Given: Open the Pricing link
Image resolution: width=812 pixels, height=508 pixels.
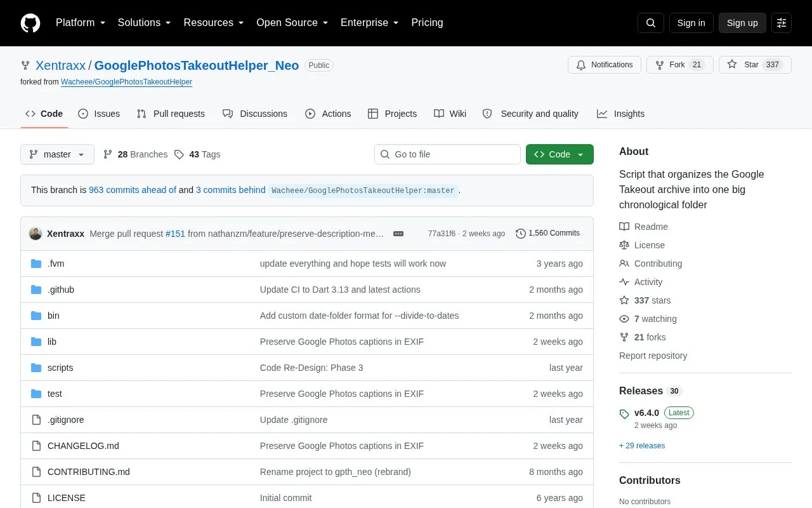Looking at the screenshot, I should pos(427,23).
